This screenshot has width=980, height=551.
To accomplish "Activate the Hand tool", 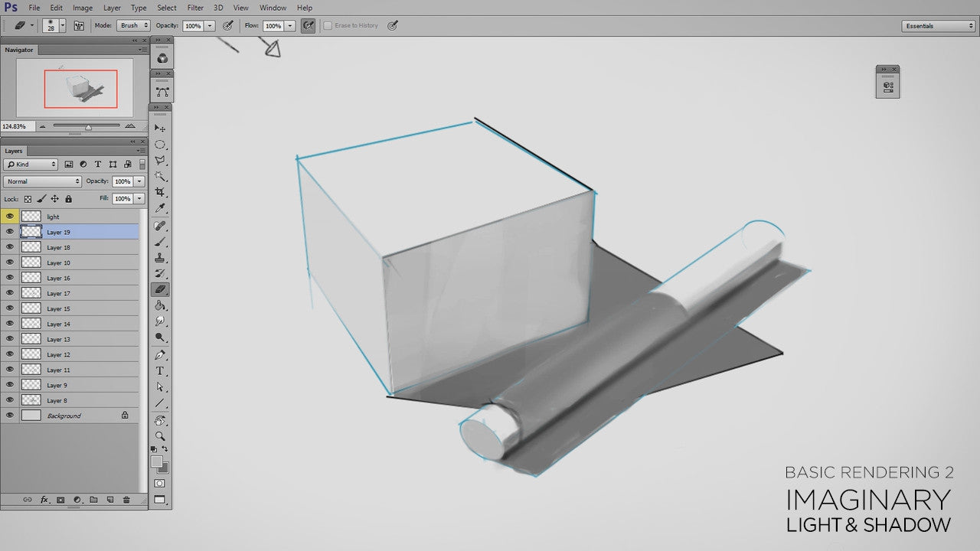I will click(160, 420).
